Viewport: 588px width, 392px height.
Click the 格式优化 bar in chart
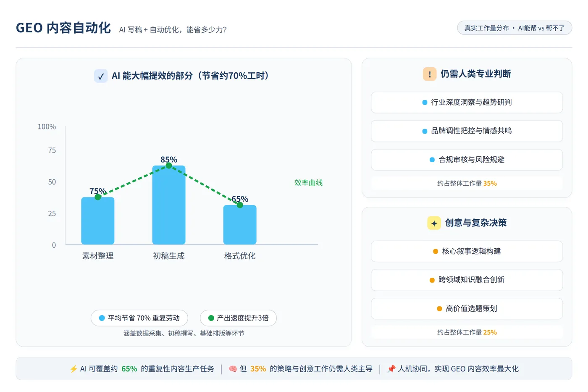(240, 225)
